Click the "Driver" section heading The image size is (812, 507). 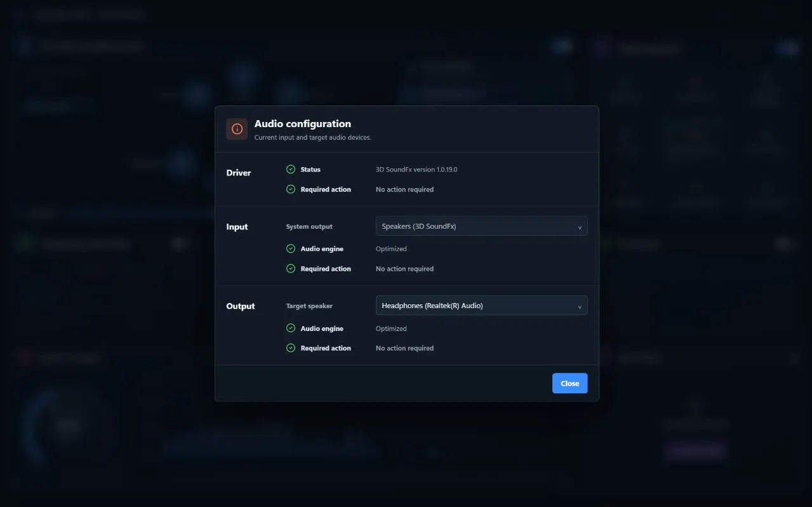click(x=239, y=173)
